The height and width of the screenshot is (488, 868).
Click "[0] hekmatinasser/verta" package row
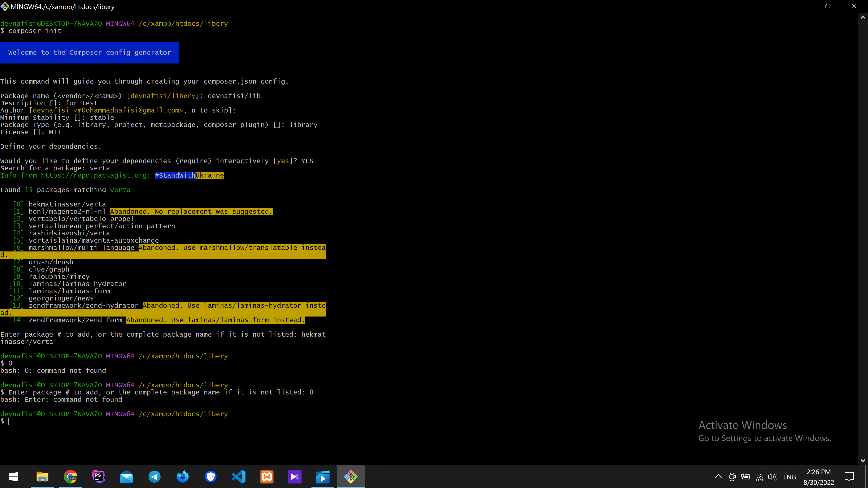coord(59,204)
